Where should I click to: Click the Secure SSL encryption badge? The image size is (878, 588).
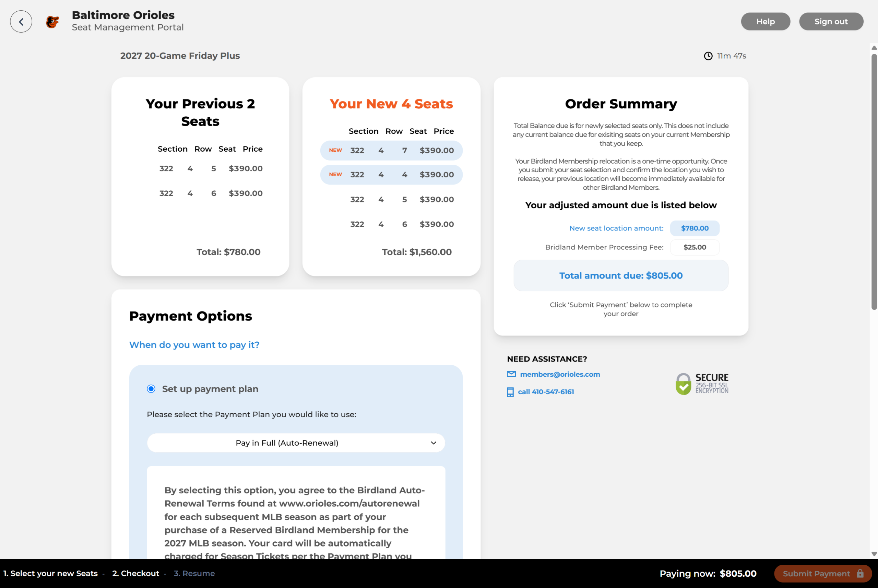coord(702,383)
